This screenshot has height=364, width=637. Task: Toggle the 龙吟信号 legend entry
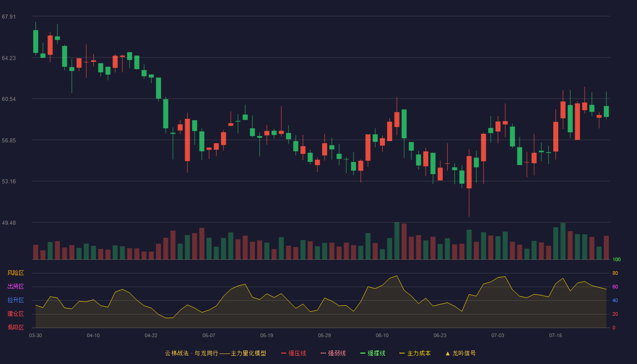pos(460,353)
